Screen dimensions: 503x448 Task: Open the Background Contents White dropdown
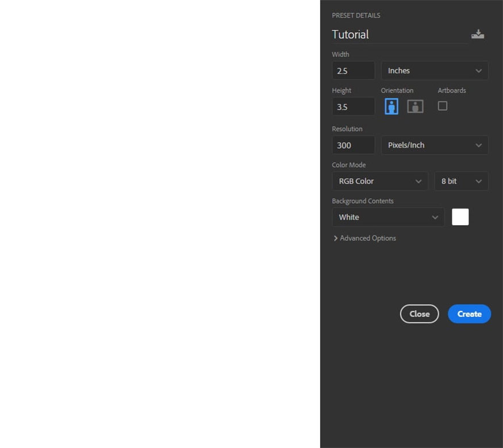(x=388, y=217)
